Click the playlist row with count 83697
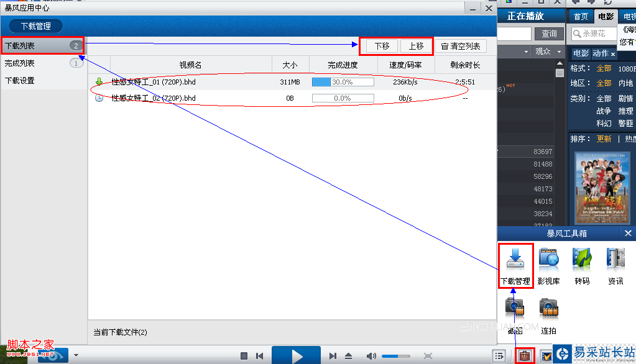 pos(526,152)
